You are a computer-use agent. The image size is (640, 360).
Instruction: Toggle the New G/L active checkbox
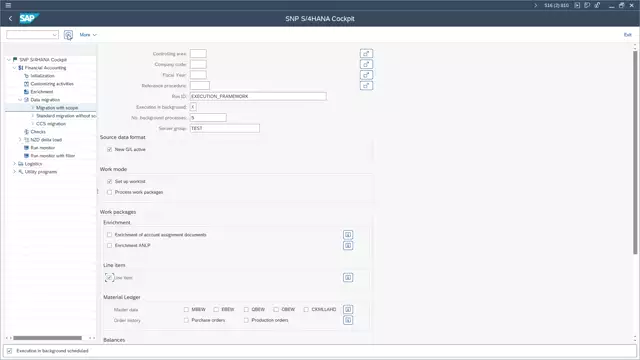pos(109,149)
